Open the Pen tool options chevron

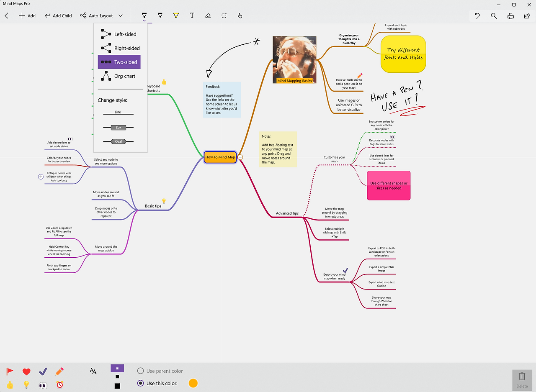click(x=144, y=21)
